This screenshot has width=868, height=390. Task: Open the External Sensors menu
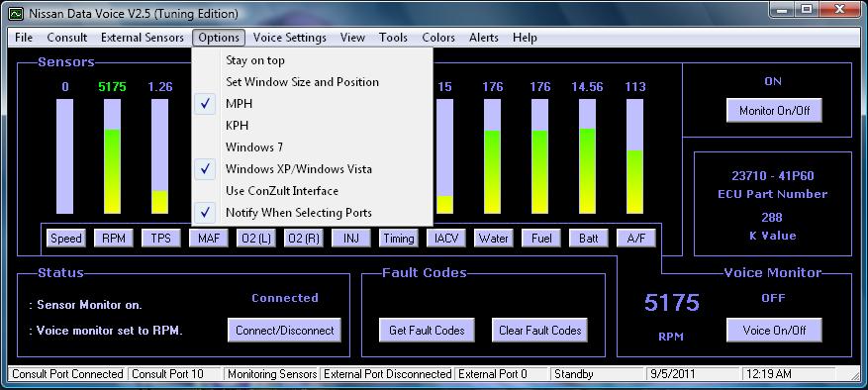(143, 38)
